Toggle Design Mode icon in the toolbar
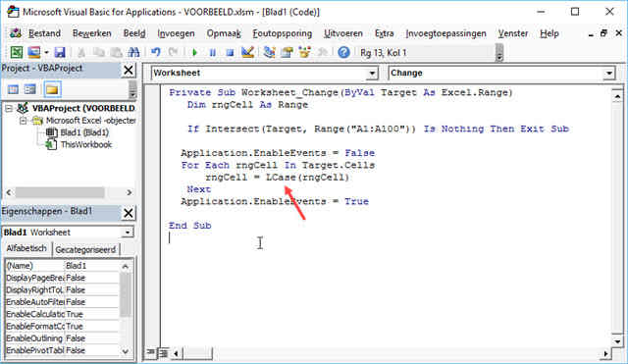 (248, 52)
